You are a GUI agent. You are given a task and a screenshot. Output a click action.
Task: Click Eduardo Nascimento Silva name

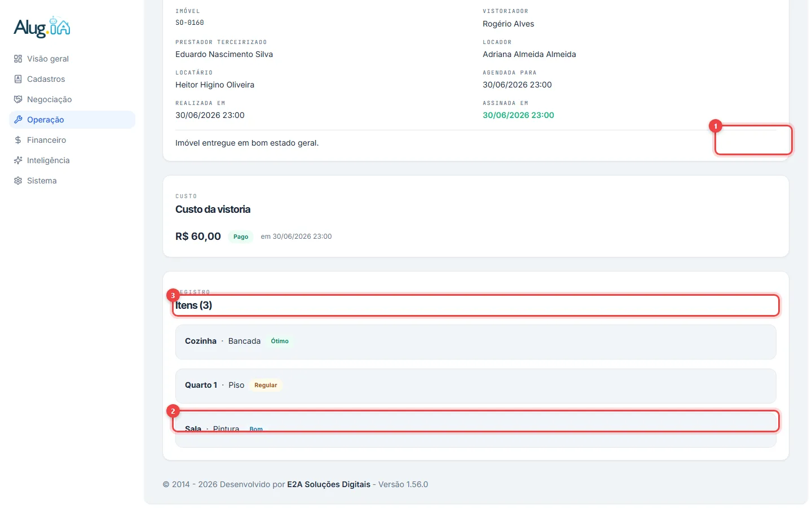click(x=224, y=54)
